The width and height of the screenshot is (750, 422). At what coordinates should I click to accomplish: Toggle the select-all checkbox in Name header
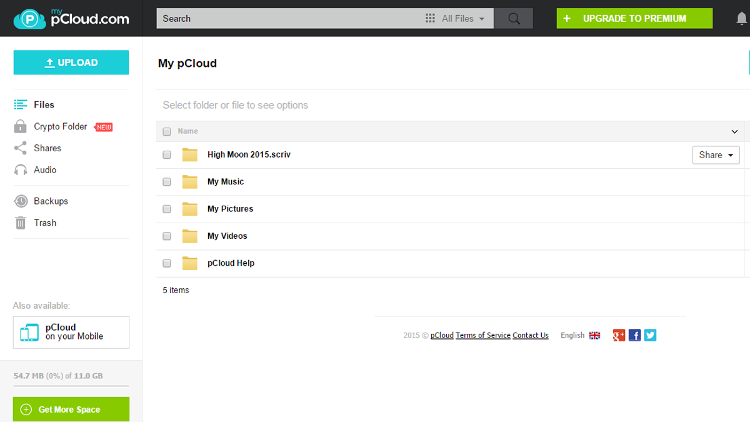pyautogui.click(x=166, y=131)
